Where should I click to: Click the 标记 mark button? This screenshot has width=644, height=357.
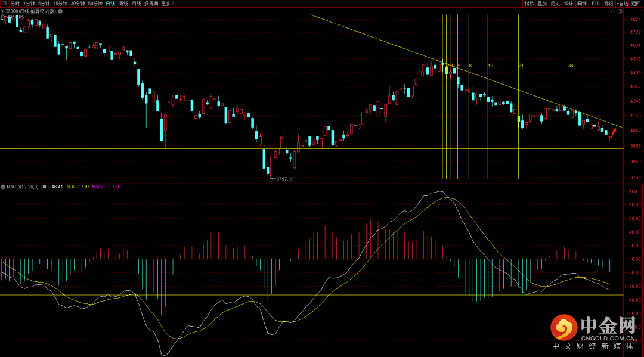[609, 4]
